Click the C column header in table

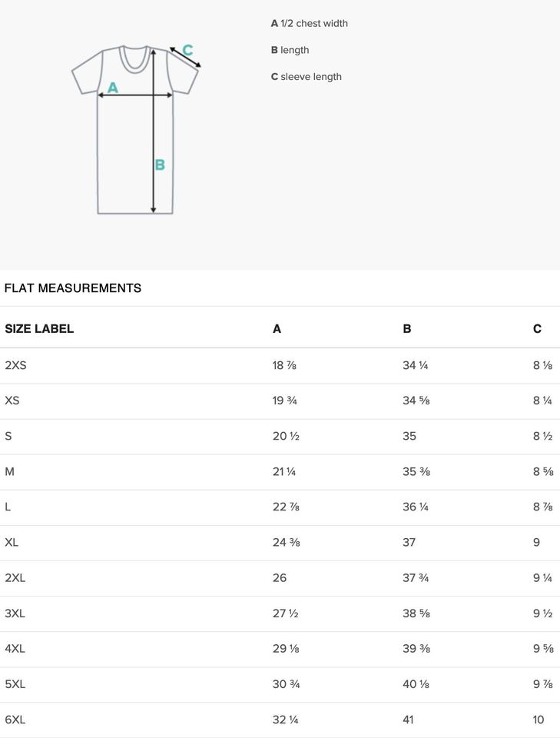click(x=537, y=329)
